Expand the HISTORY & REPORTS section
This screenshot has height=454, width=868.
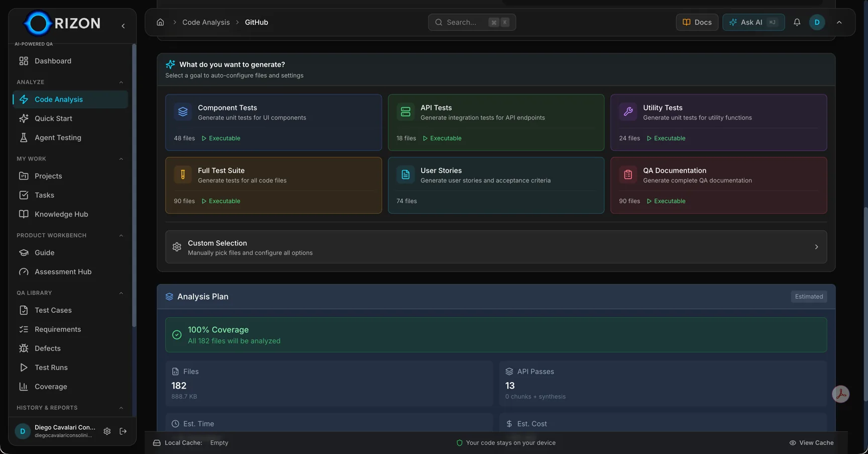coord(121,408)
